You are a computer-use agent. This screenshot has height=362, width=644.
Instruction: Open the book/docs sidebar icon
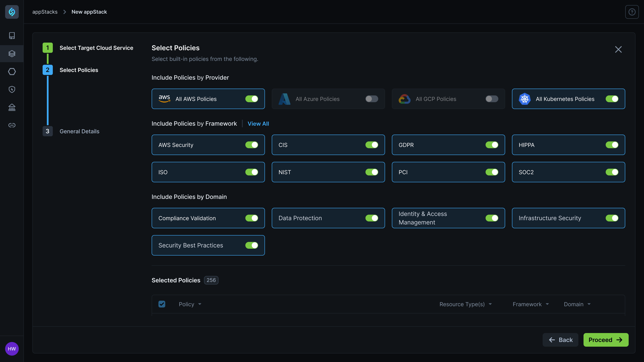pyautogui.click(x=12, y=36)
